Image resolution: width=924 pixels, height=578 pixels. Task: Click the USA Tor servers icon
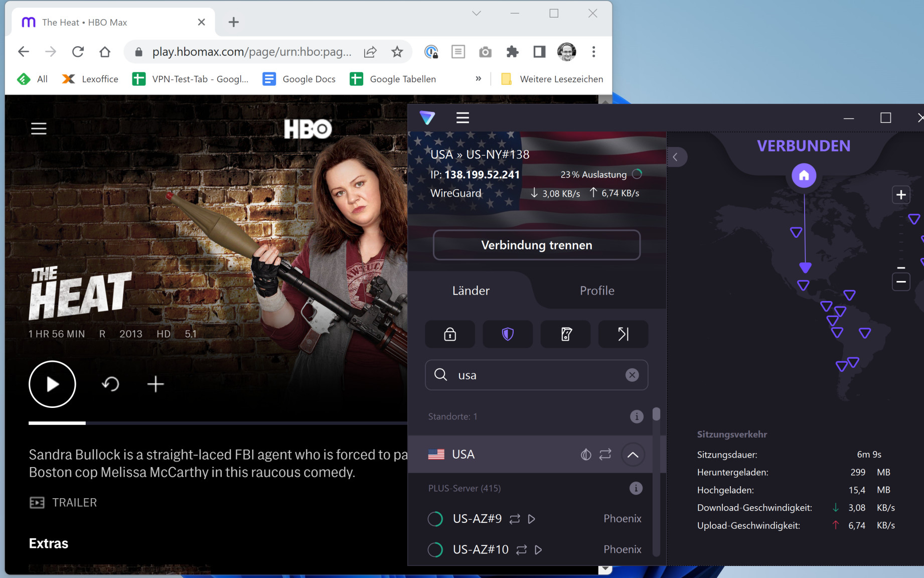click(585, 455)
